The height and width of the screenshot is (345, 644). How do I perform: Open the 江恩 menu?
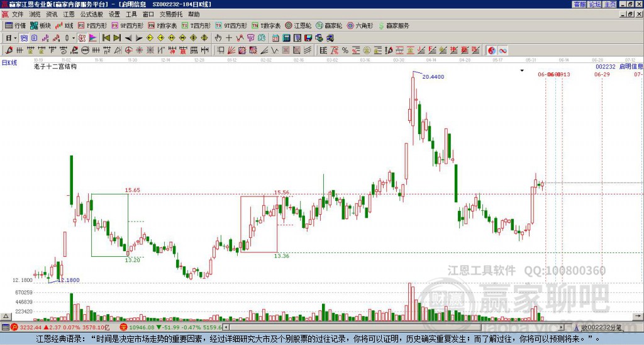tap(69, 14)
